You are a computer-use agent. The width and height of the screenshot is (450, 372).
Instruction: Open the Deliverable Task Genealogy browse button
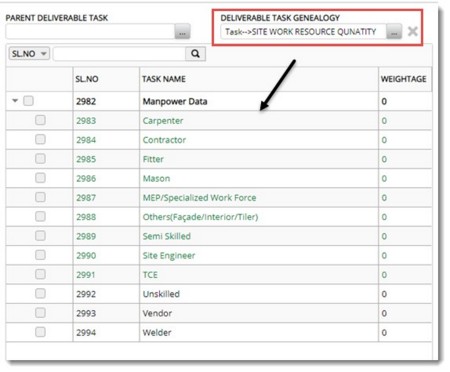[x=394, y=32]
